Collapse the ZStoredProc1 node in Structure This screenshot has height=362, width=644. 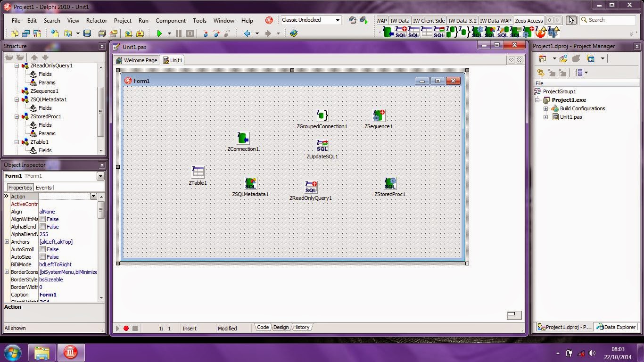tap(17, 116)
